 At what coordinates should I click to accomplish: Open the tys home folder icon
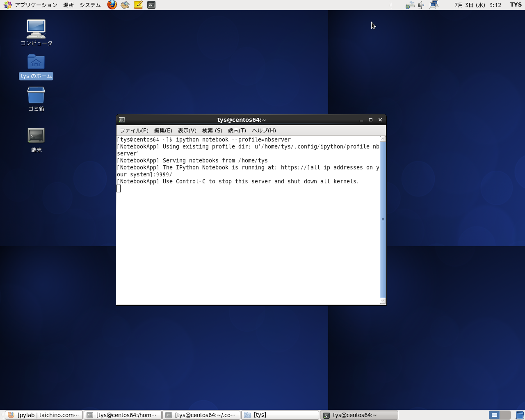tap(36, 62)
